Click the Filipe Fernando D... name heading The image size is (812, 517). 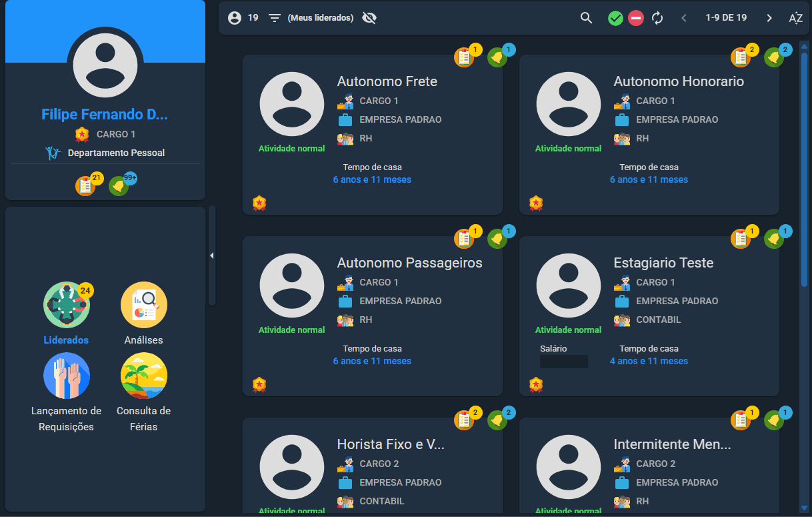click(105, 115)
